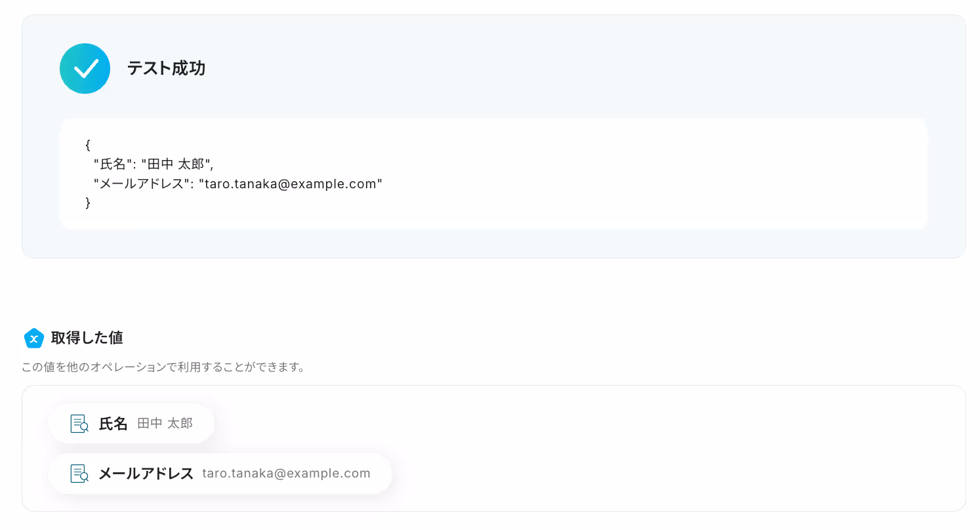Click the document icon beside 氏名
This screenshot has width=980, height=530.
79,424
